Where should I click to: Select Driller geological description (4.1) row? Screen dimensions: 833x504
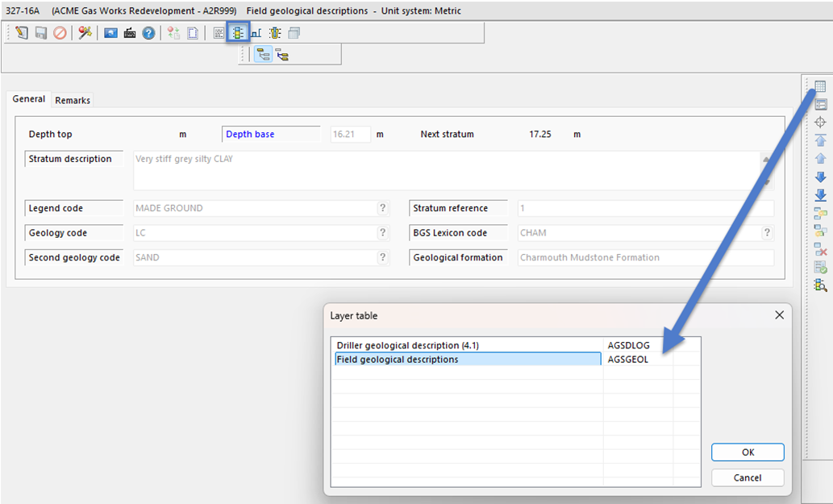pos(468,345)
